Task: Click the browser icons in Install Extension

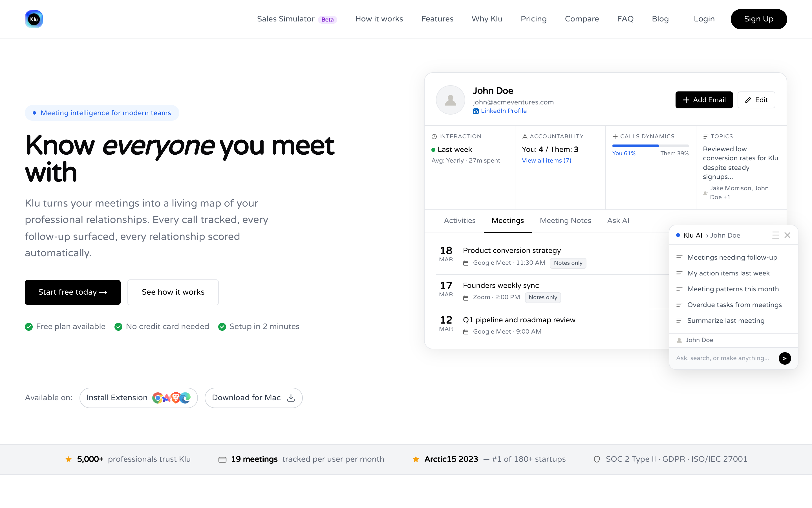Action: [x=171, y=398]
